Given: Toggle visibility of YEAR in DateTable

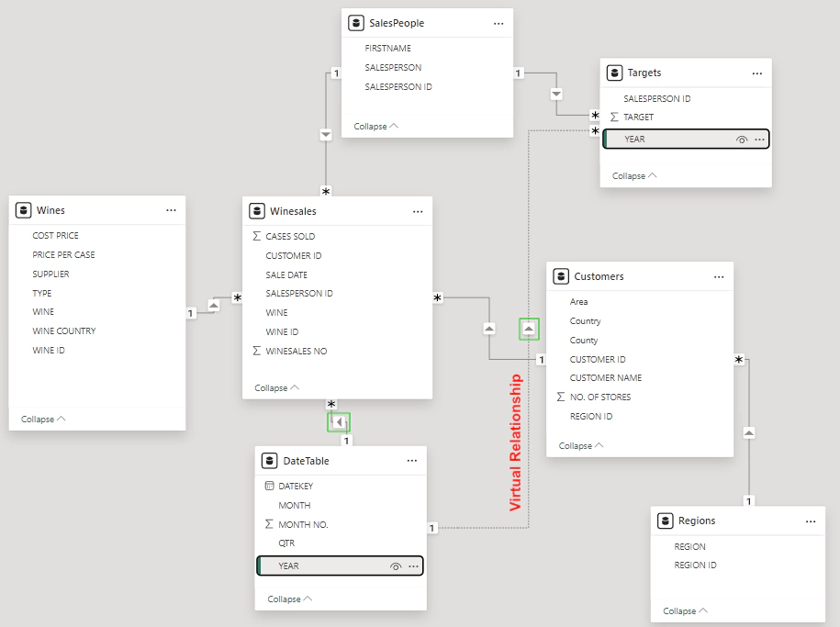Looking at the screenshot, I should (395, 565).
